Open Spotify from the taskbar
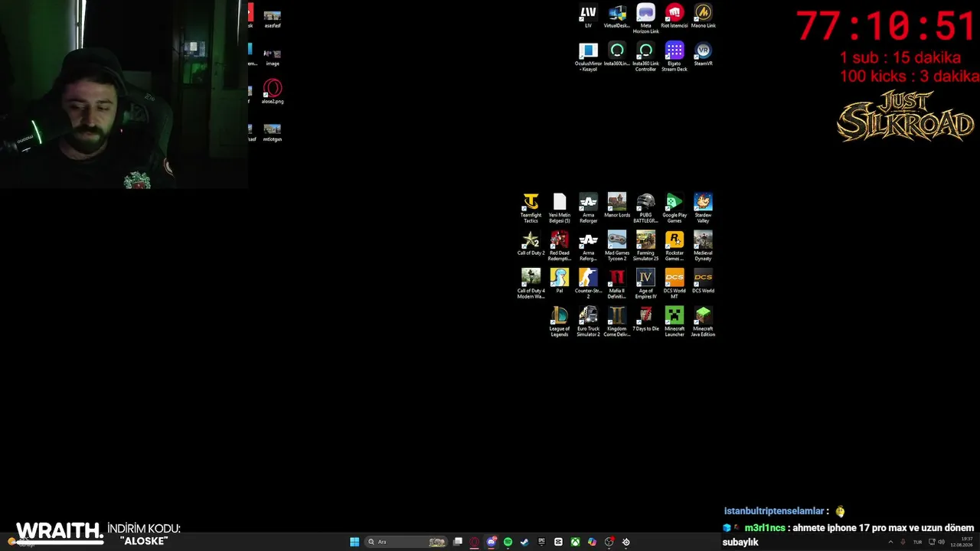The image size is (980, 551). 508,542
